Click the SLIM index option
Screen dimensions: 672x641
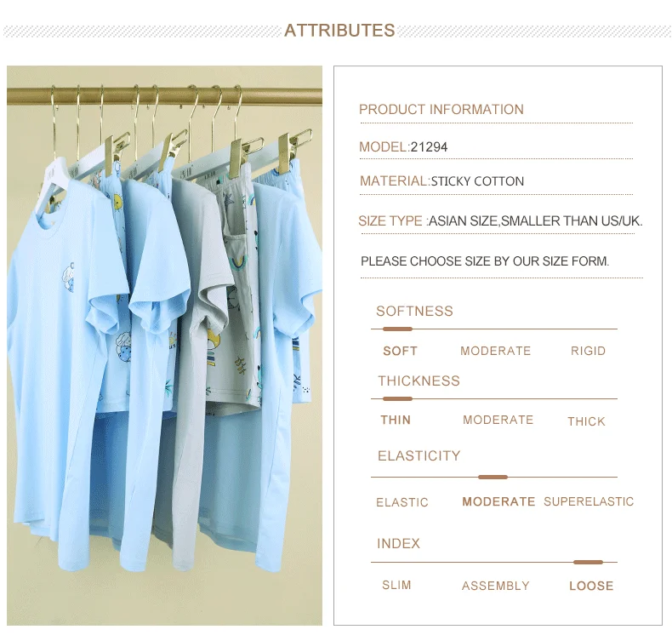click(x=396, y=585)
